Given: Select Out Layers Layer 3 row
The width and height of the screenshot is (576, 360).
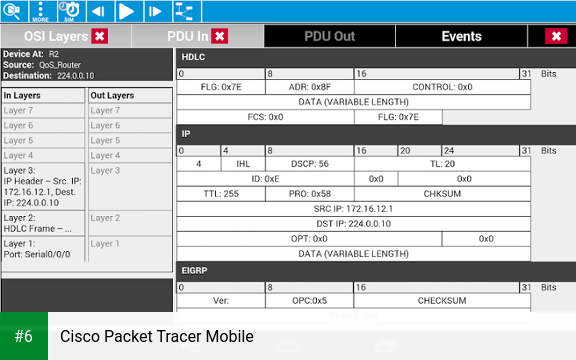Looking at the screenshot, I should pos(130,187).
